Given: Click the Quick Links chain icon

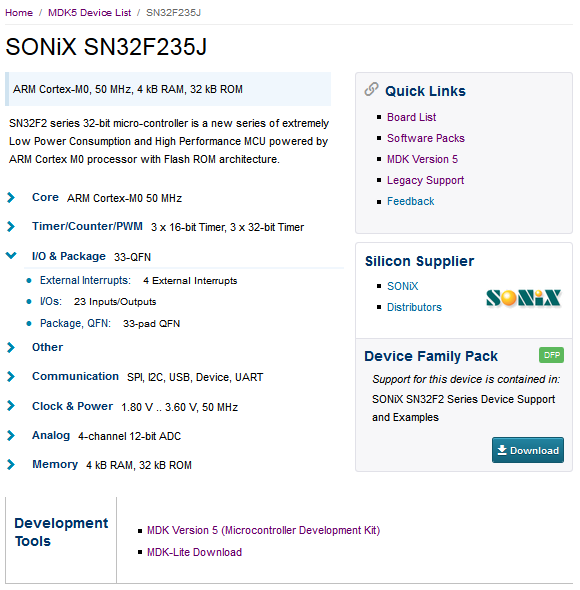Looking at the screenshot, I should [371, 89].
